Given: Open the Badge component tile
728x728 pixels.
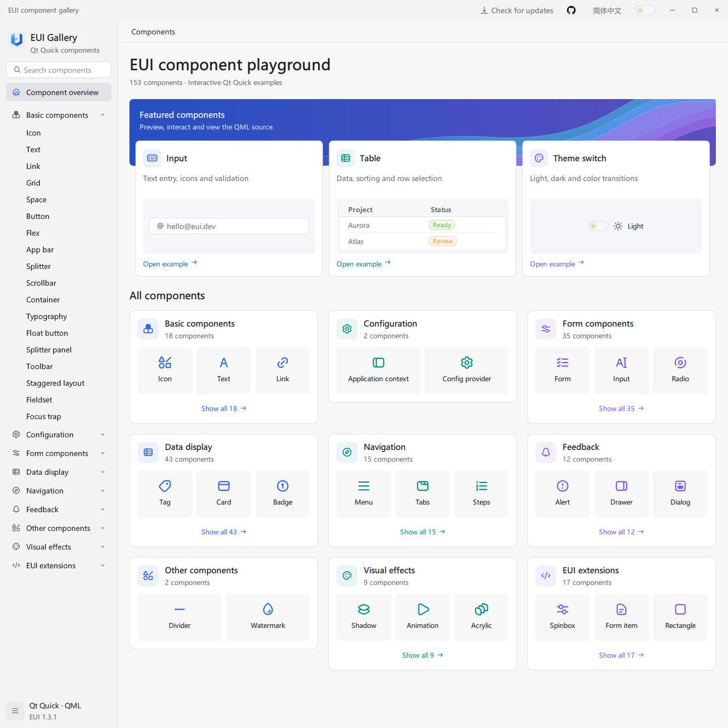Looking at the screenshot, I should (283, 494).
